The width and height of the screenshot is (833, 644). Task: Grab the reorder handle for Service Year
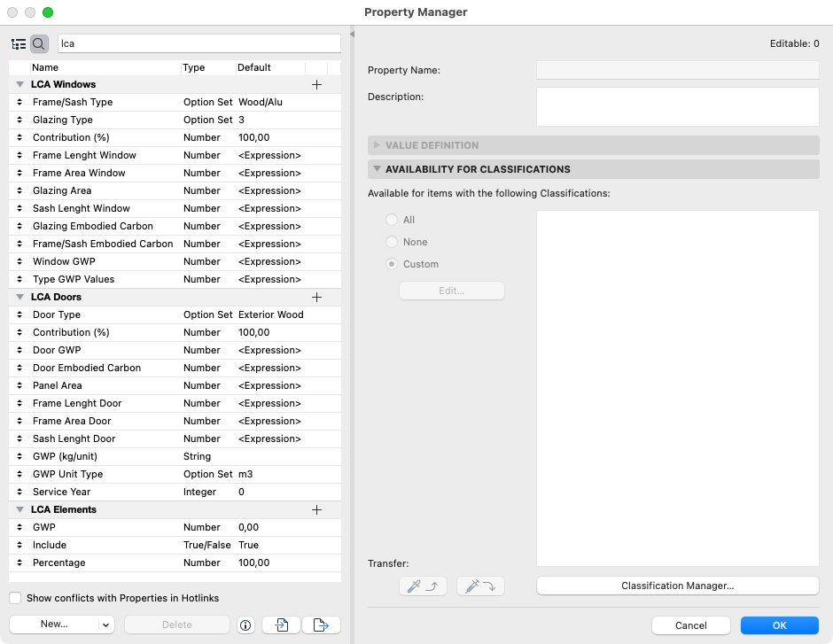pyautogui.click(x=19, y=493)
